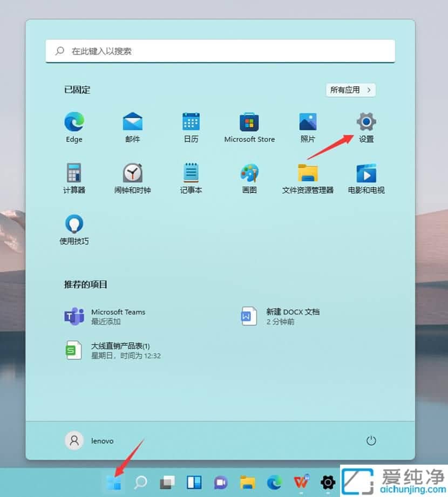This screenshot has width=448, height=497.
Task: Open WPS Office on taskbar
Action: coord(301,483)
